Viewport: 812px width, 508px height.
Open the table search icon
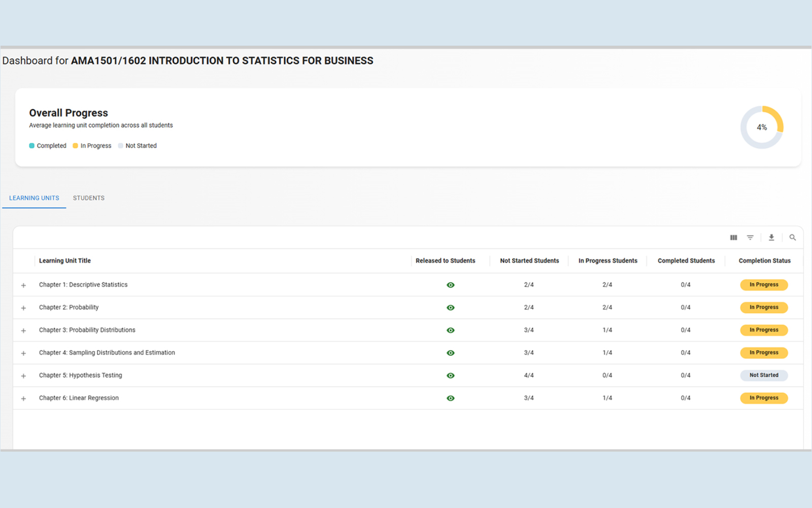coord(792,237)
